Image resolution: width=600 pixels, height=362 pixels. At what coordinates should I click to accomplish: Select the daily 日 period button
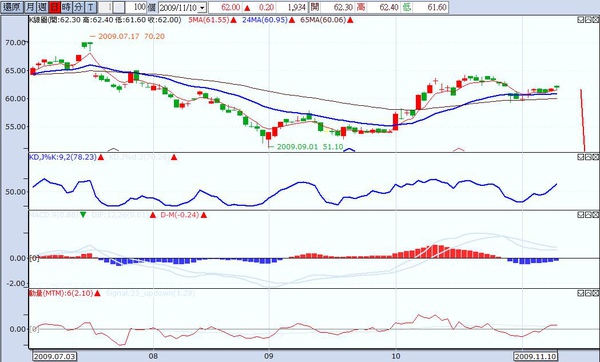click(x=54, y=7)
